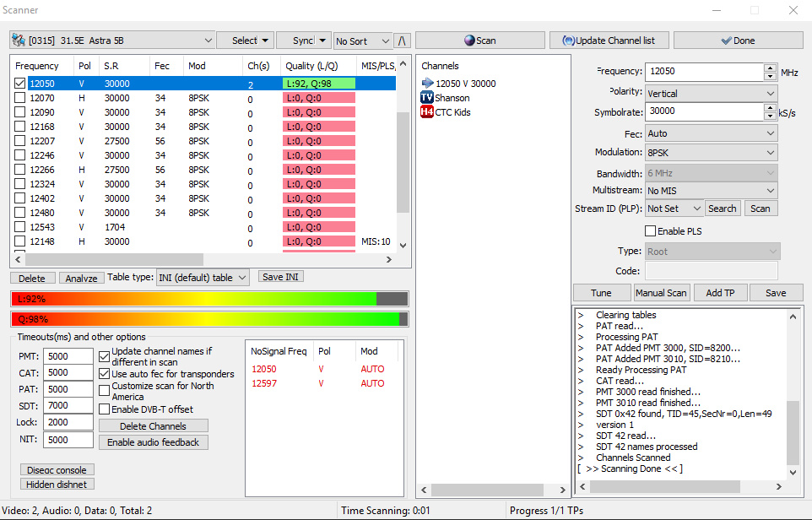812x520 pixels.
Task: Open the Sync dropdown button
Action: coord(304,41)
